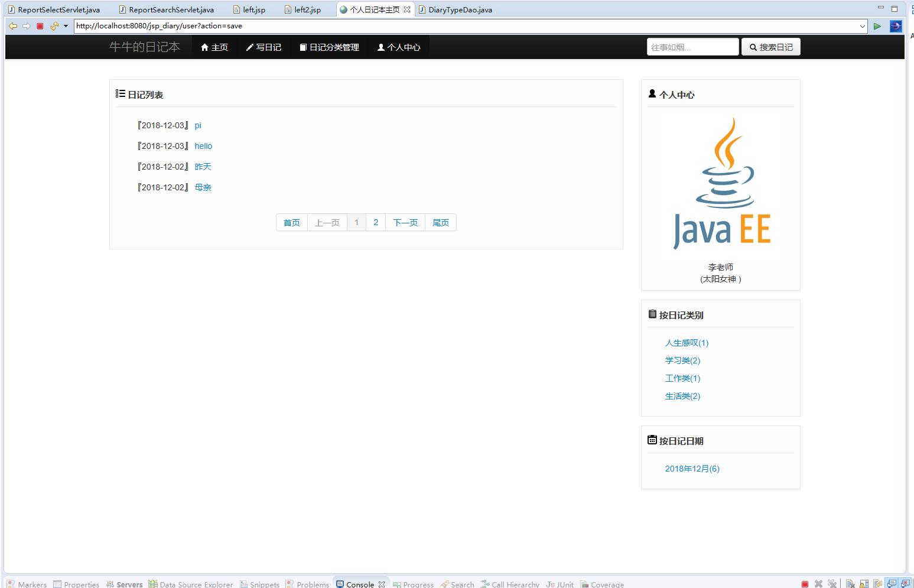Open the Search view tab
Screen dimensions: 914x588
click(x=457, y=584)
